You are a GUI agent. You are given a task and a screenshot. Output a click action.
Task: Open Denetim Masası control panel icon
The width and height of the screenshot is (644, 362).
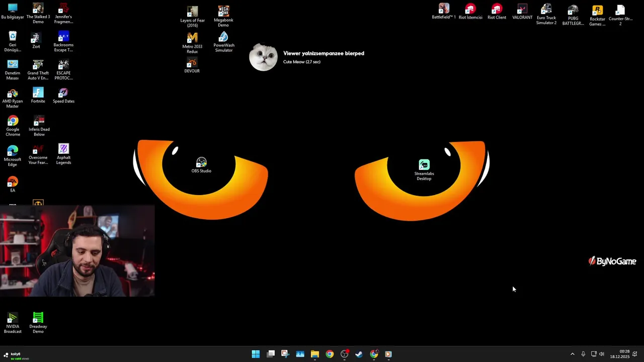pos(13,69)
